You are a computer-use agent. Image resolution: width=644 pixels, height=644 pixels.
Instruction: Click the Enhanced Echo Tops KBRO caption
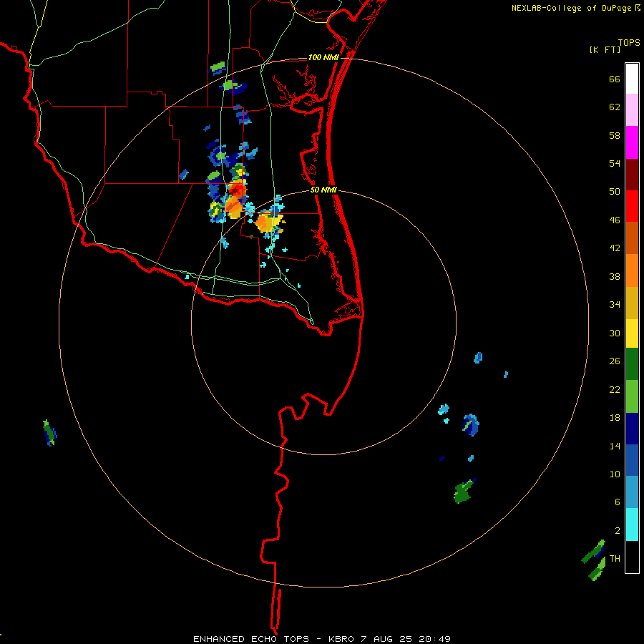coord(322,639)
